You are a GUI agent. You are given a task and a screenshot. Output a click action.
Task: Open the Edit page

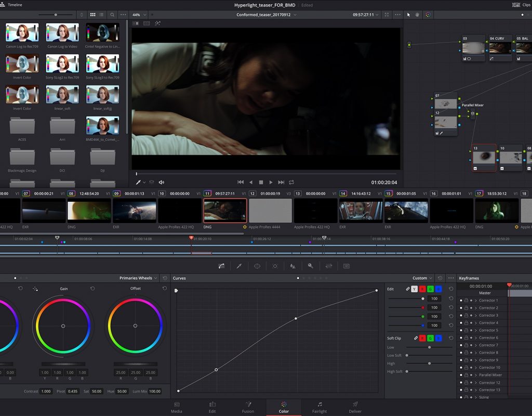[x=212, y=408]
